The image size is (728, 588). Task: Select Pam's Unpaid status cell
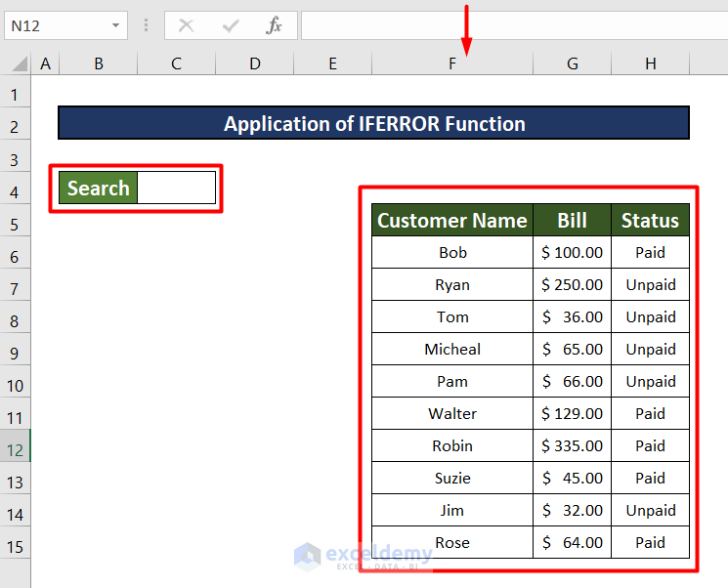[651, 381]
